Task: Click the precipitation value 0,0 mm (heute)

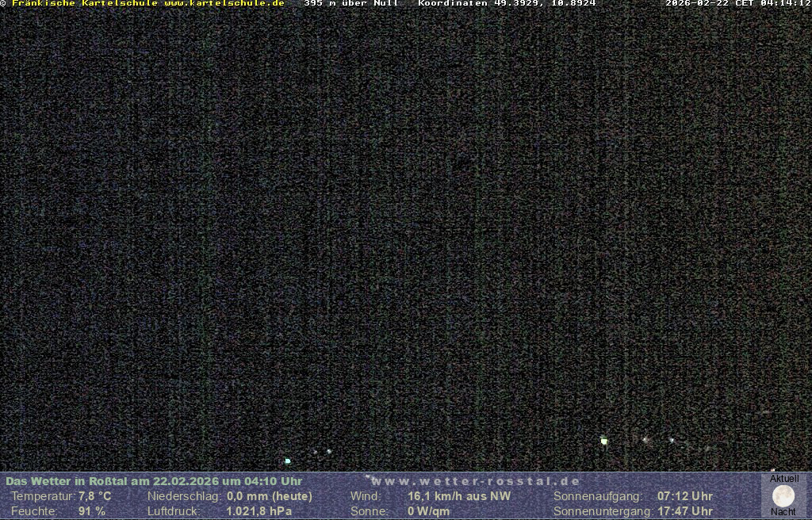Action: pos(270,496)
